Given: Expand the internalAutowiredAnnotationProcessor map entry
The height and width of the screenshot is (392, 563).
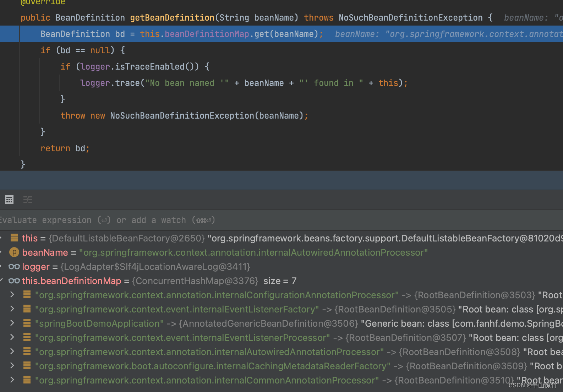Looking at the screenshot, I should pos(12,351).
